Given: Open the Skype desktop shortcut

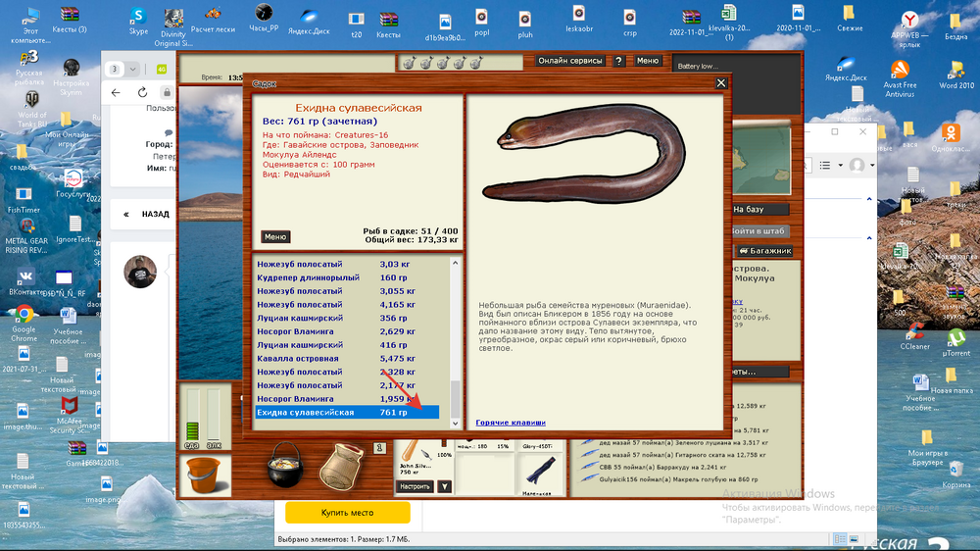Looking at the screenshot, I should [x=138, y=21].
